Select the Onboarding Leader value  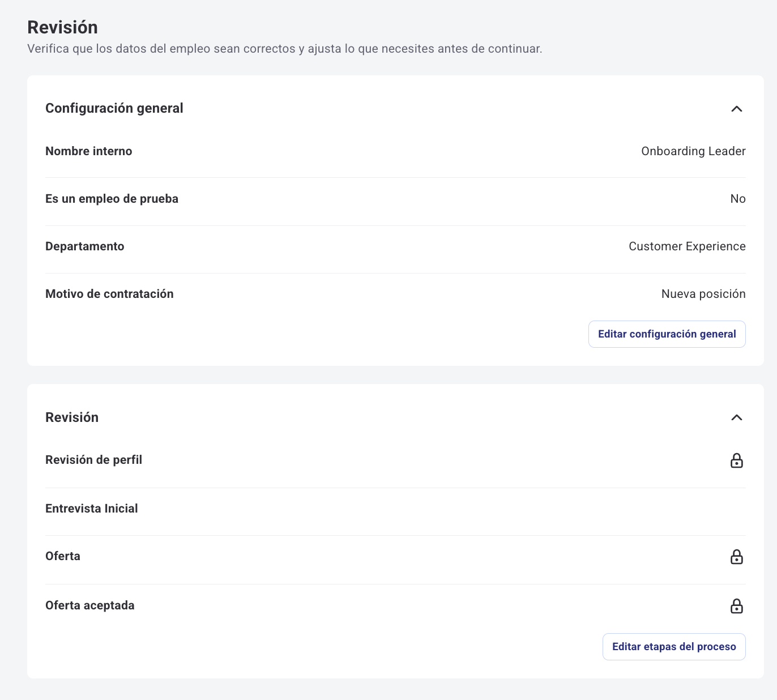(693, 151)
